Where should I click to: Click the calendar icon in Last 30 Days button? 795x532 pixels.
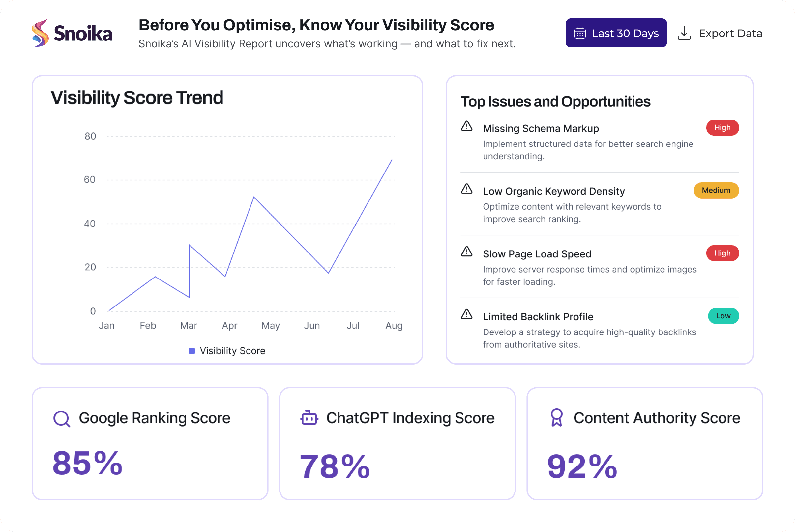pos(581,33)
